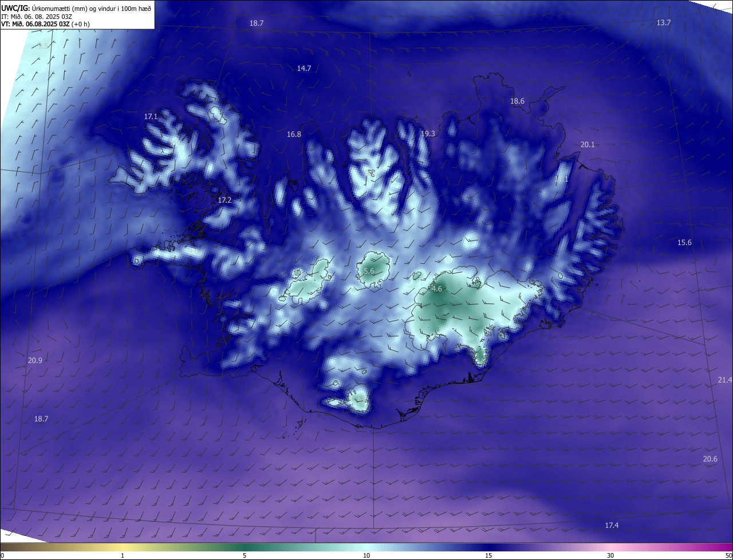This screenshot has height=560, width=733.
Task: Click the color scale tick labeled 5
Action: point(245,555)
